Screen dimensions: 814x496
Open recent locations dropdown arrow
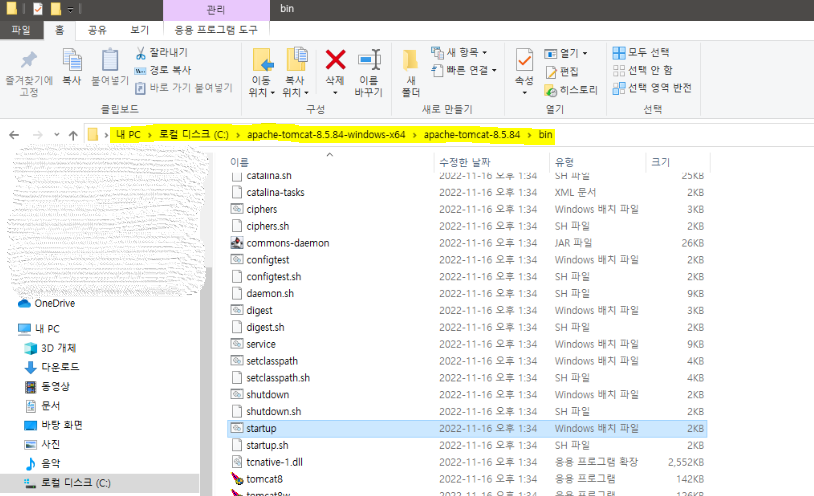57,135
